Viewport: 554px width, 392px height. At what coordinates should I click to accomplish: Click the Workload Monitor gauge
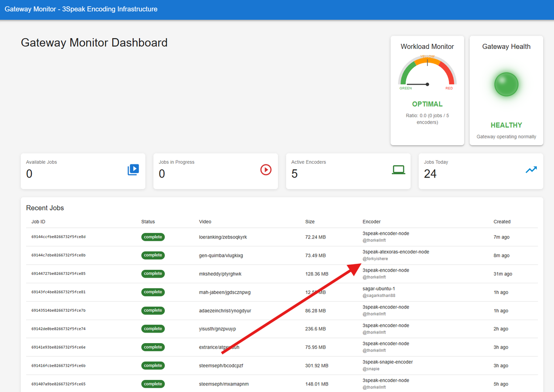click(x=428, y=73)
